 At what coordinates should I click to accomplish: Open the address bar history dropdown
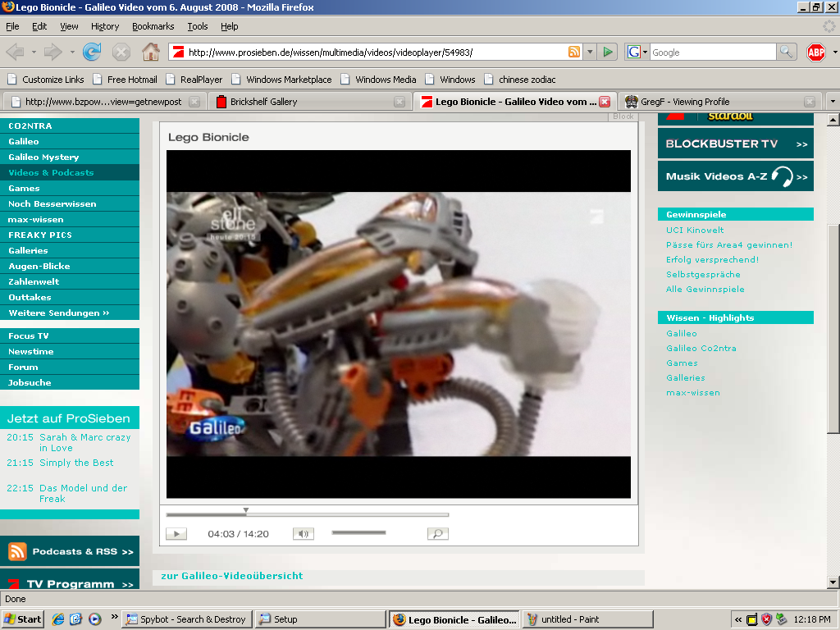[x=590, y=52]
